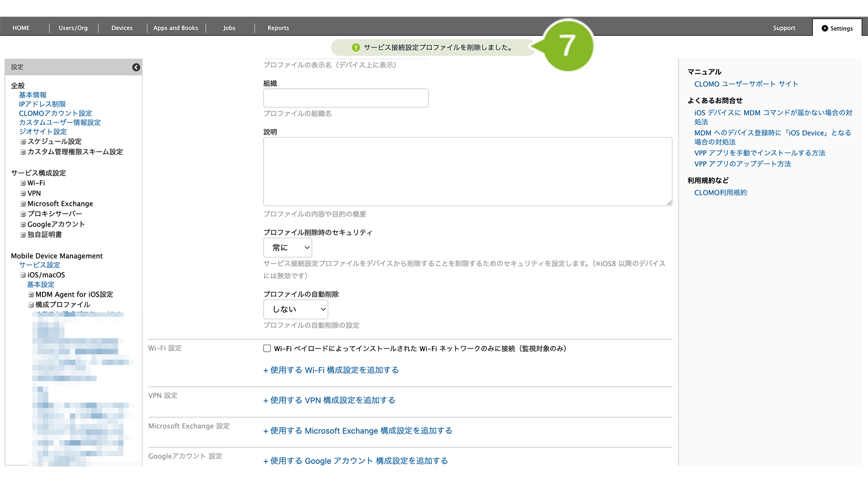Open Settings via the gear icon
Viewport: 868px width, 488px height.
(825, 28)
